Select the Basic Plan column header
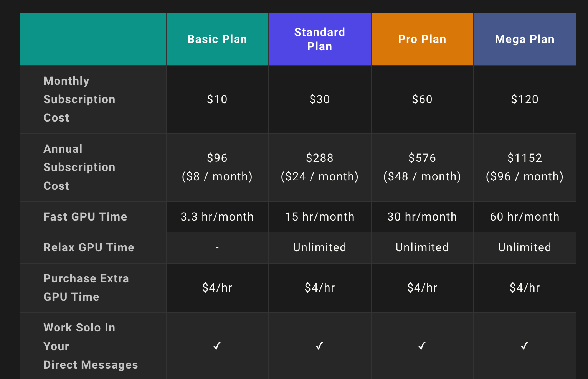The height and width of the screenshot is (379, 588). (217, 39)
